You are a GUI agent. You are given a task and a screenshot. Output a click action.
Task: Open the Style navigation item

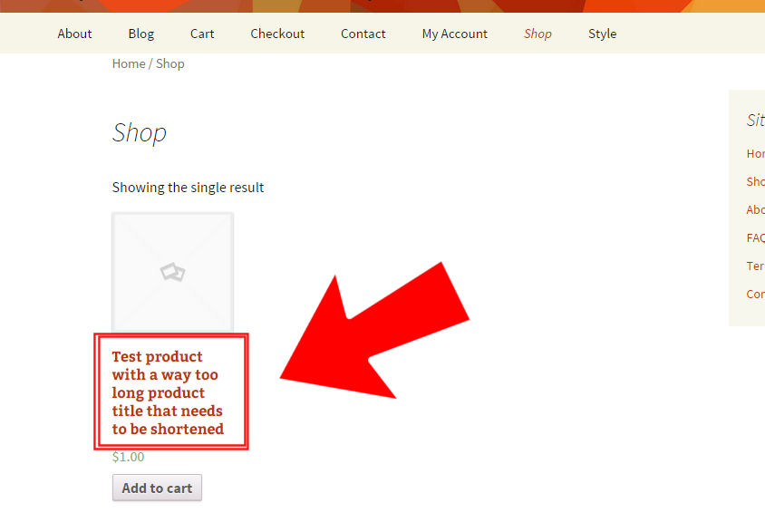602,34
